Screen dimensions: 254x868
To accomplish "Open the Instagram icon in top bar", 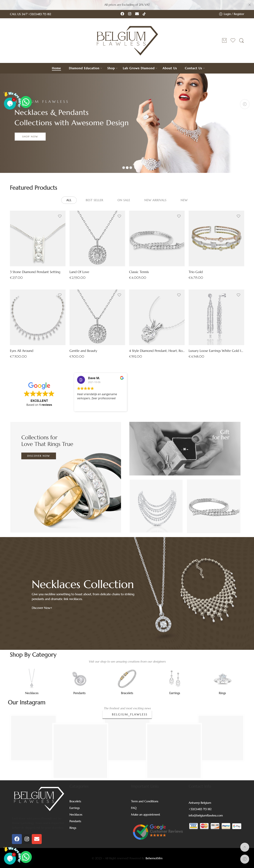I will (x=130, y=14).
